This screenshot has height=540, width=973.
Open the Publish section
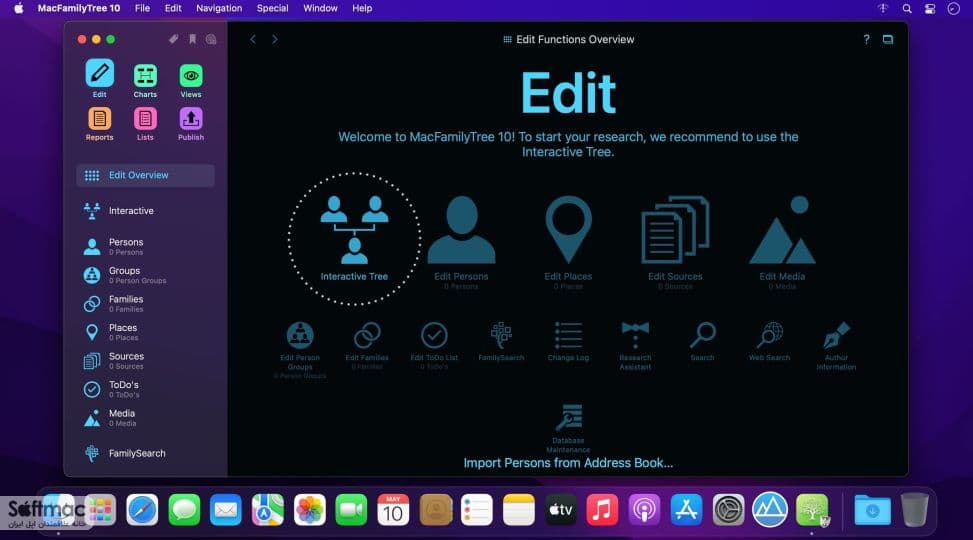[x=191, y=124]
